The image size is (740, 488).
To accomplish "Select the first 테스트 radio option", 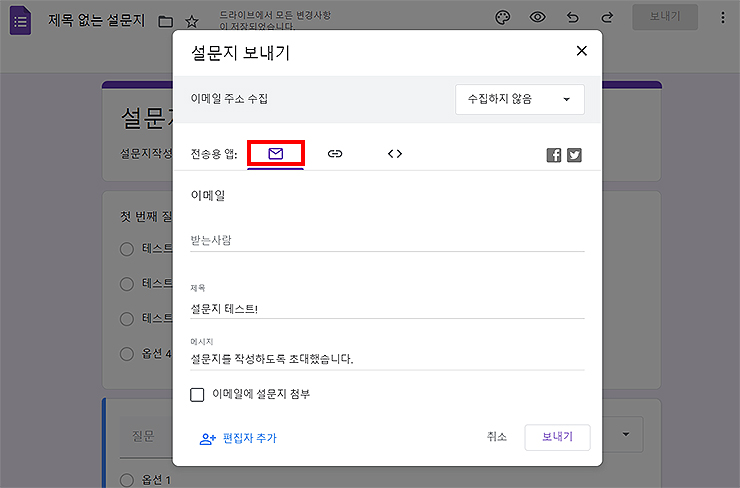I will click(x=126, y=249).
